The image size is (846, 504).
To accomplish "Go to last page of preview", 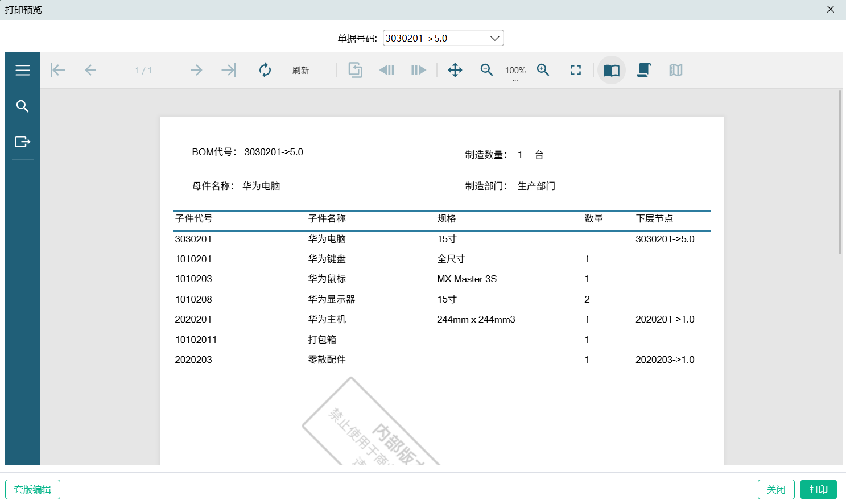I will (x=229, y=70).
